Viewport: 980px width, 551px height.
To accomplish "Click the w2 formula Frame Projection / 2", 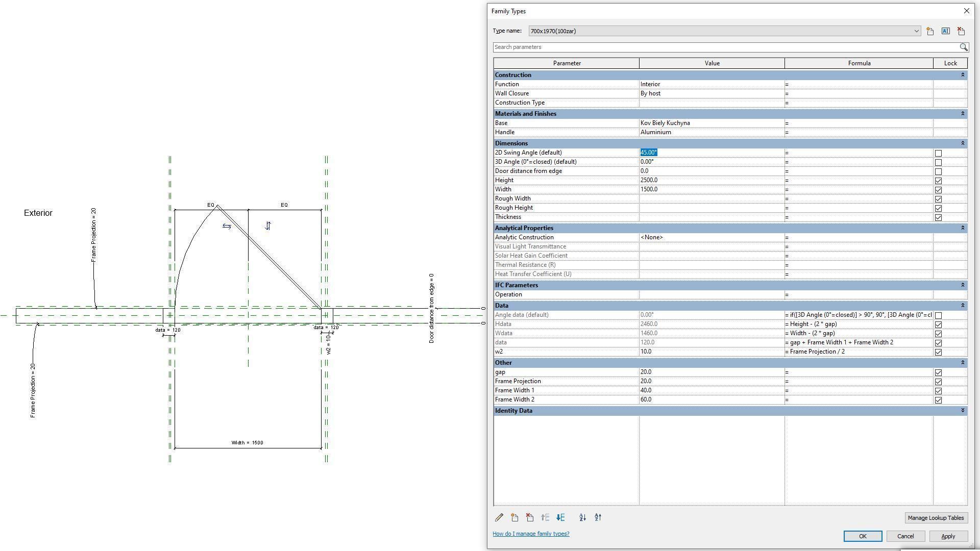I will (x=859, y=352).
